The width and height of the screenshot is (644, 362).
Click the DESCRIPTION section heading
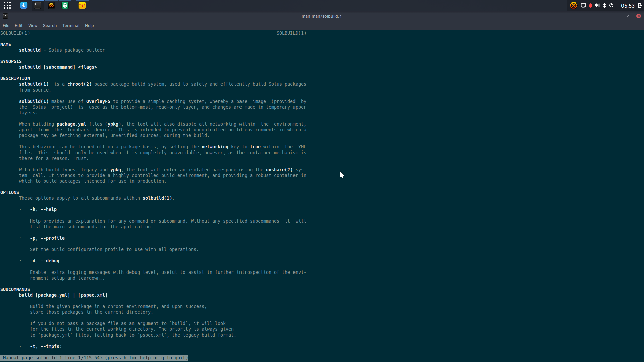(x=15, y=78)
